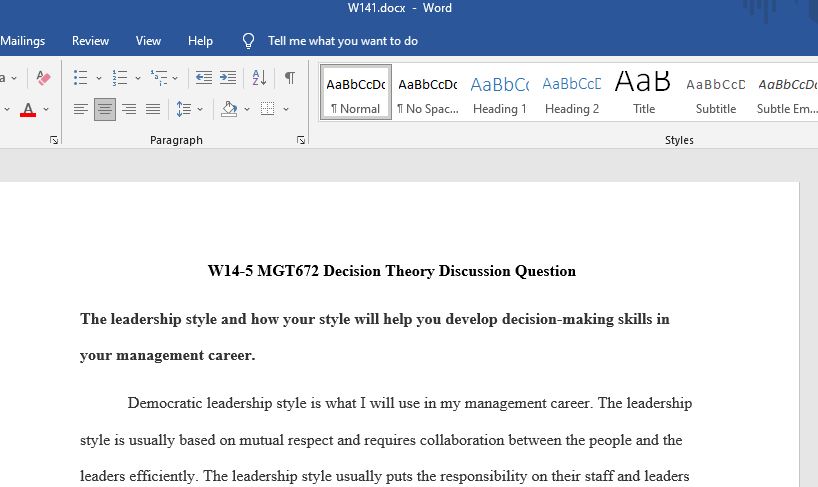Expand bullet library dropdown

99,78
